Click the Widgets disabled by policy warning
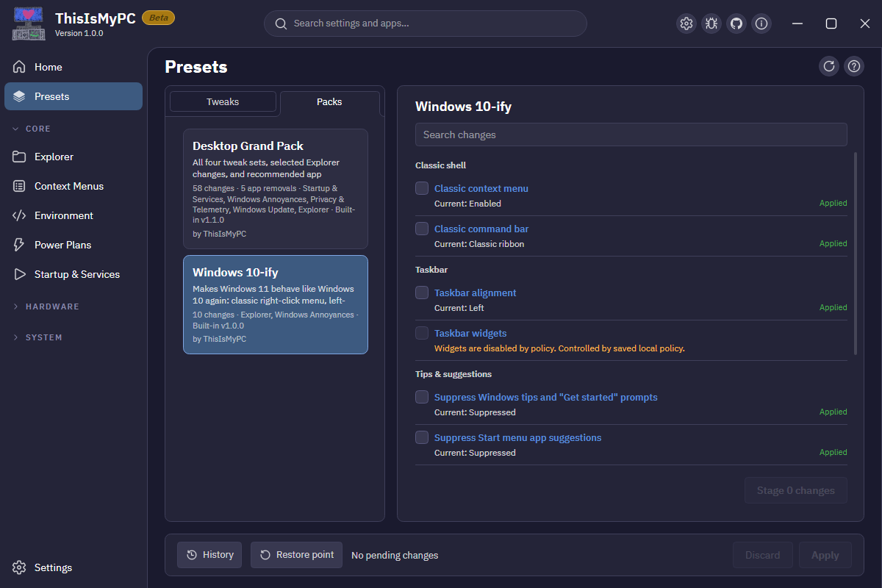Viewport: 882px width, 588px height. pos(559,348)
